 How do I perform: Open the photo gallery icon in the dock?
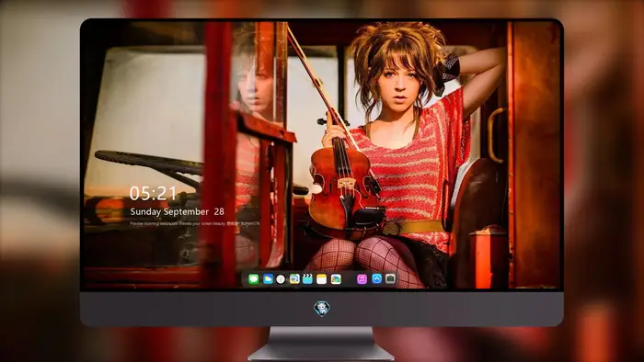pyautogui.click(x=336, y=279)
